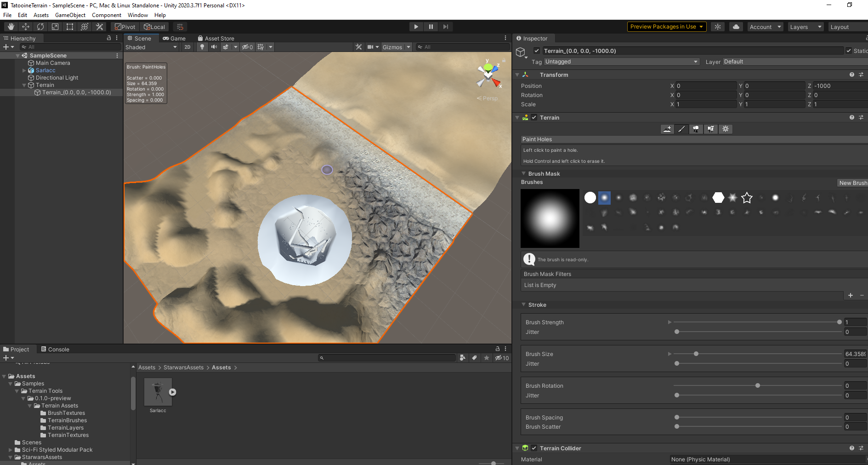This screenshot has height=465, width=868.
Task: Open component editor tools in scene view
Action: coord(358,47)
